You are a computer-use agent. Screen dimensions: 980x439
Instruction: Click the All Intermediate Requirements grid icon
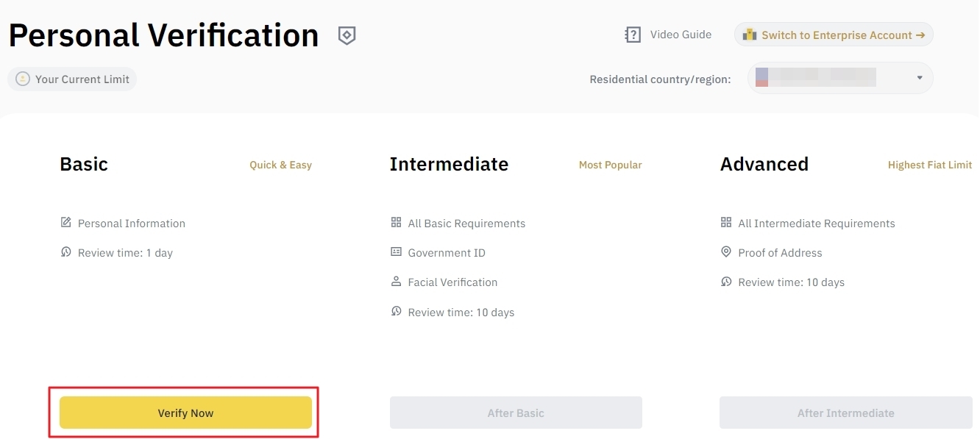(x=726, y=223)
